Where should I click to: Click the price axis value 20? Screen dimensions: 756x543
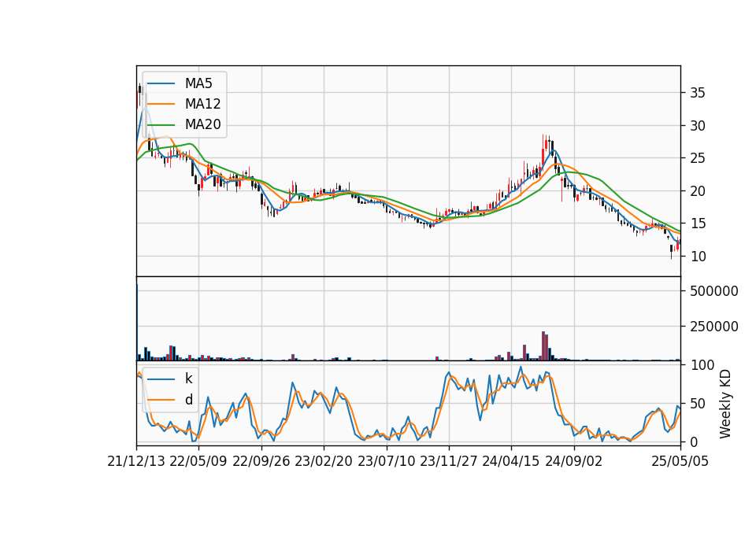coord(697,191)
